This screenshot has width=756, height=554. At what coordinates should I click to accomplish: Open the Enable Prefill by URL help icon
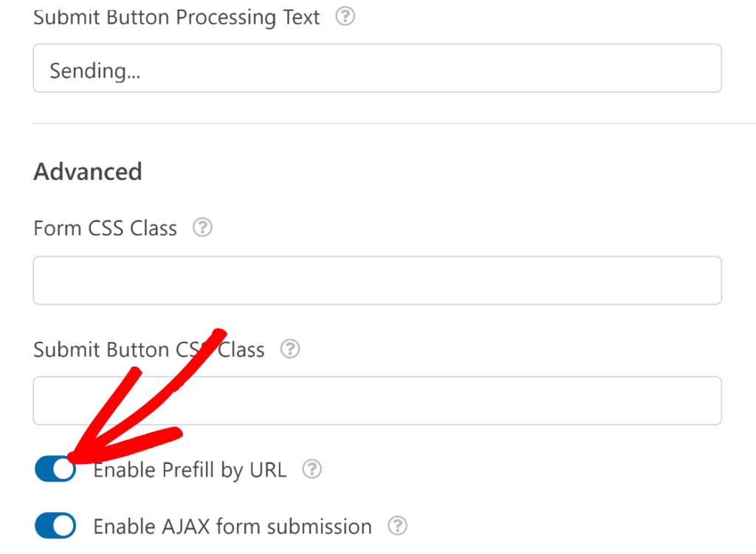point(312,468)
